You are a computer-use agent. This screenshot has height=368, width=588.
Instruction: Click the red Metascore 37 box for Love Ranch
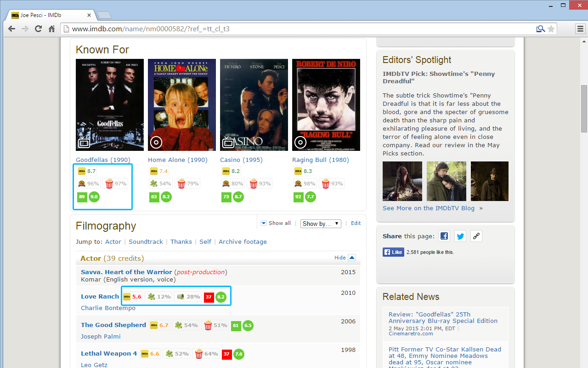[x=209, y=297]
